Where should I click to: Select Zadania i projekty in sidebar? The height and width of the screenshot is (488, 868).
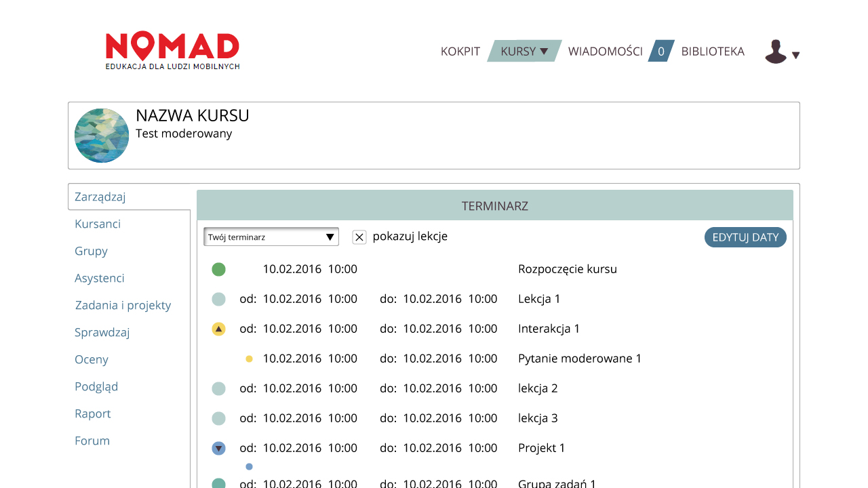123,305
